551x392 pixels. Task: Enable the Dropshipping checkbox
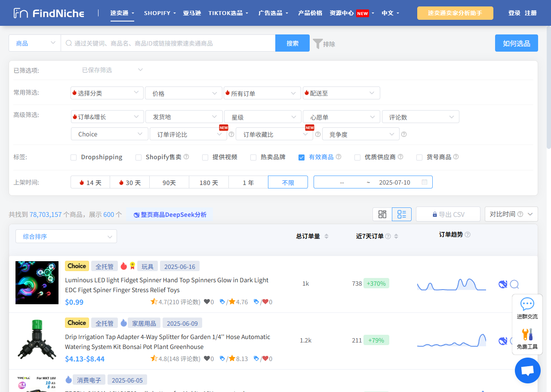74,157
